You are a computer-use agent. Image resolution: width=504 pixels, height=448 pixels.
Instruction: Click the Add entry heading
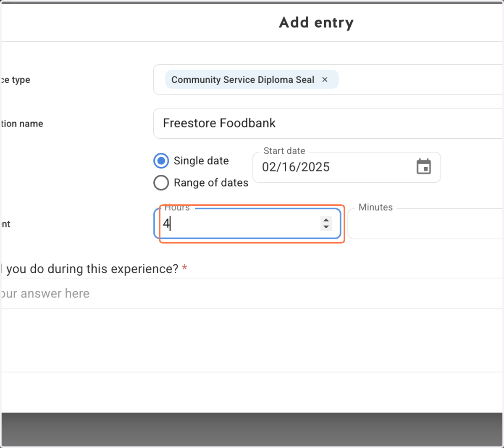[316, 22]
